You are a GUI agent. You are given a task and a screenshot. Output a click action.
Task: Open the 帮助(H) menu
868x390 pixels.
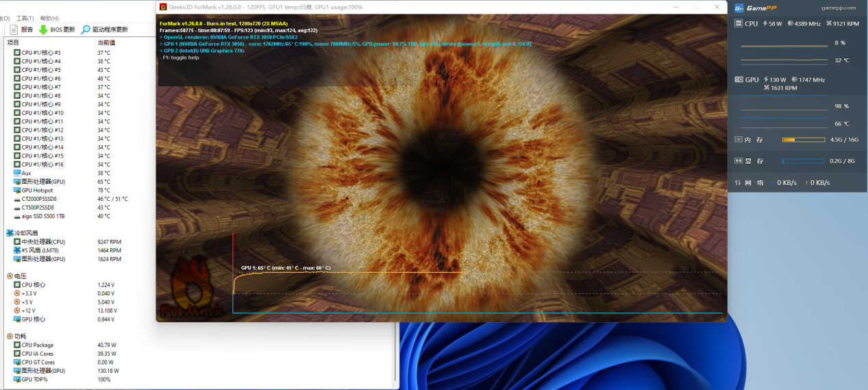click(49, 19)
